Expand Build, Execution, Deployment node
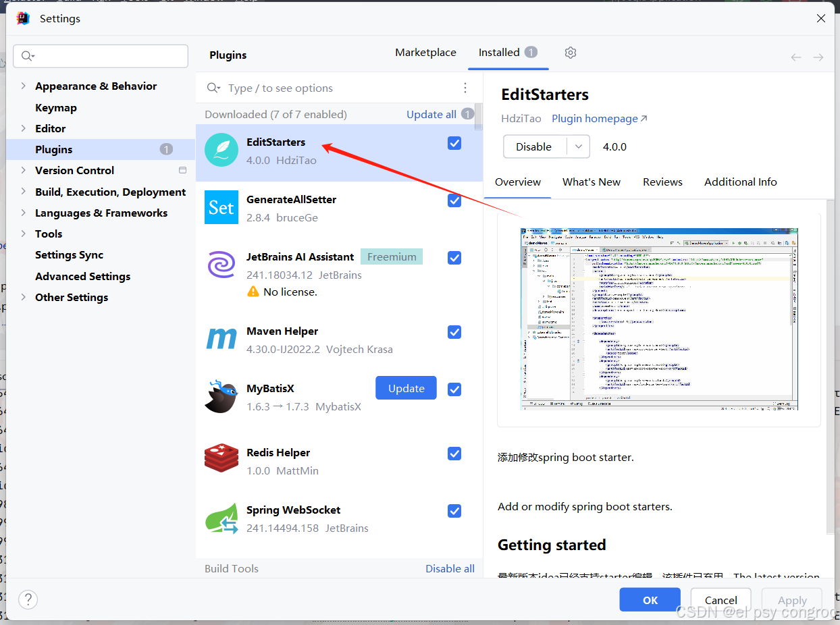Viewport: 840px width, 625px height. [x=24, y=192]
